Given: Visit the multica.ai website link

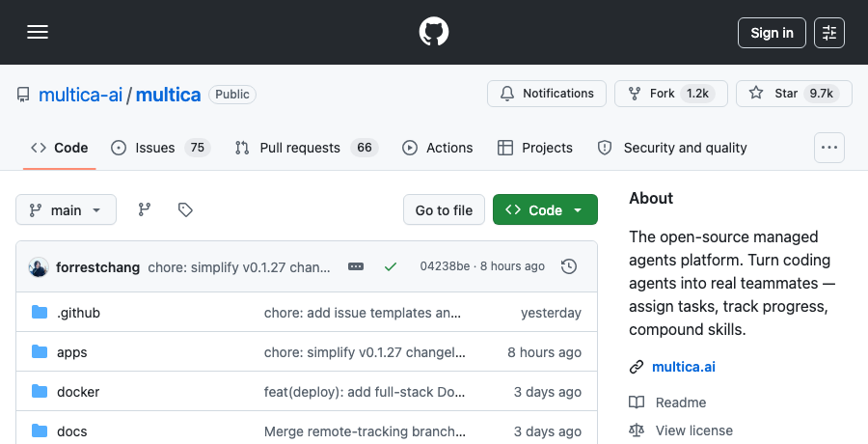Looking at the screenshot, I should [684, 367].
